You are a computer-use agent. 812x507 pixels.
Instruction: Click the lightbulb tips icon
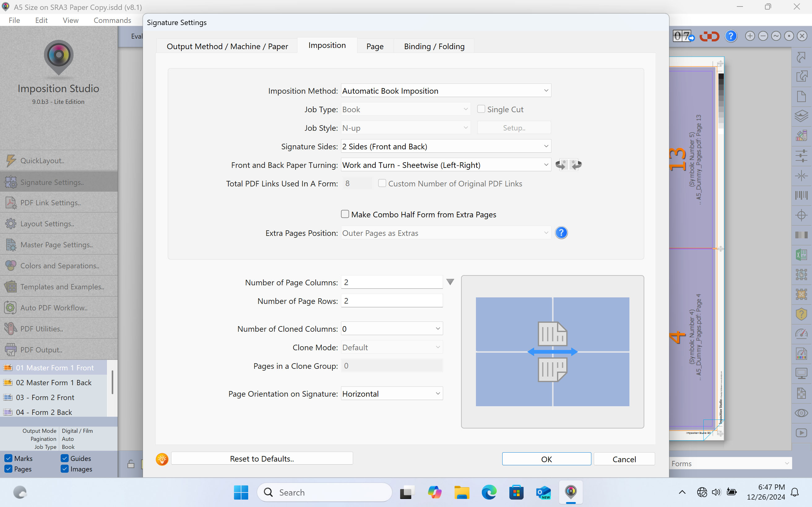point(162,459)
